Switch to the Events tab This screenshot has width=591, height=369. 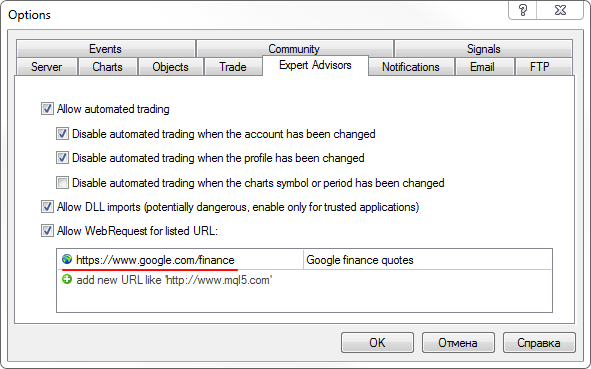tap(106, 49)
